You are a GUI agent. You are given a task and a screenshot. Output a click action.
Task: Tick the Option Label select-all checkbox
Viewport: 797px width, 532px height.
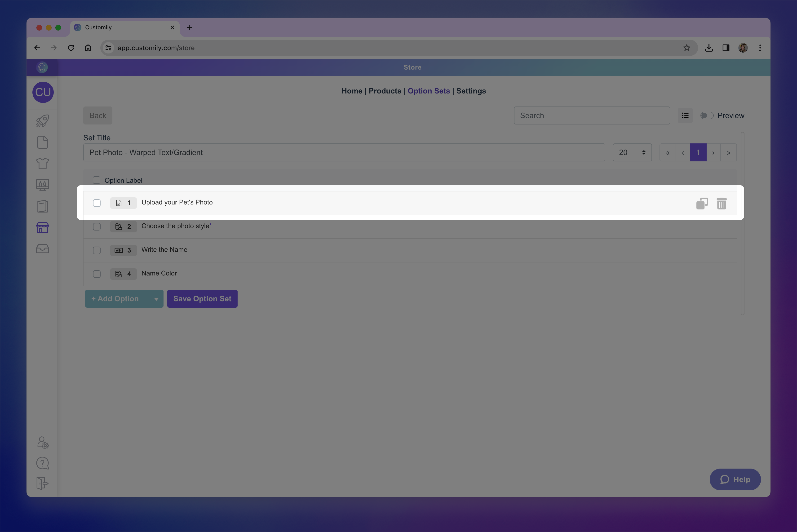[x=97, y=180]
